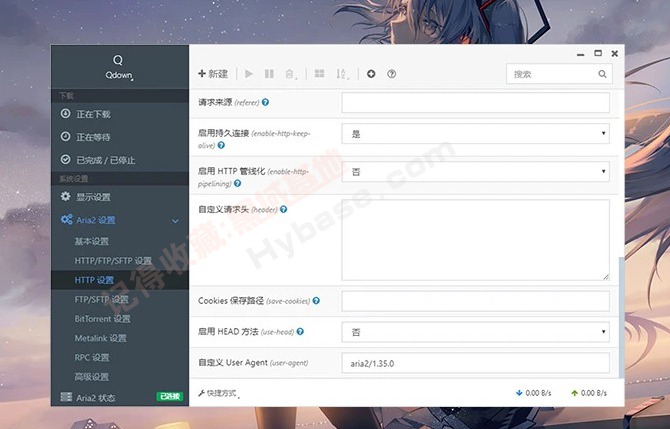Click help icon beside save-cookies
Viewport: 670px width, 429px height.
tap(316, 300)
